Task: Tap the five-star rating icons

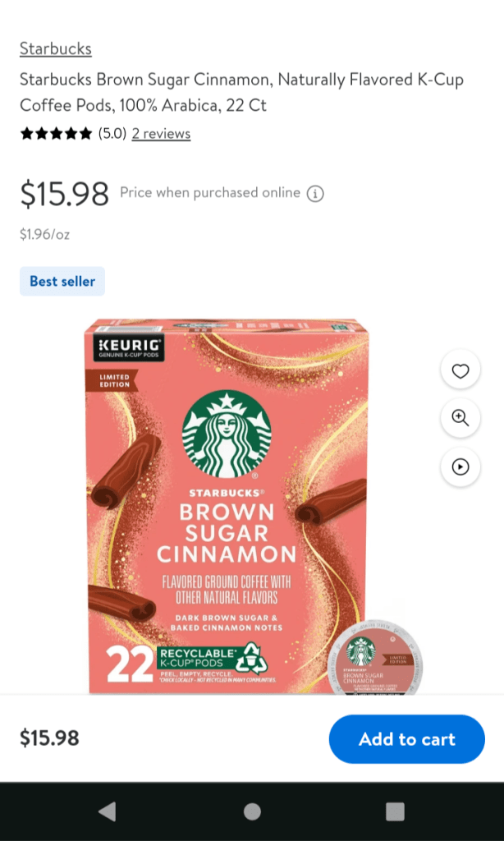Action: pyautogui.click(x=56, y=134)
